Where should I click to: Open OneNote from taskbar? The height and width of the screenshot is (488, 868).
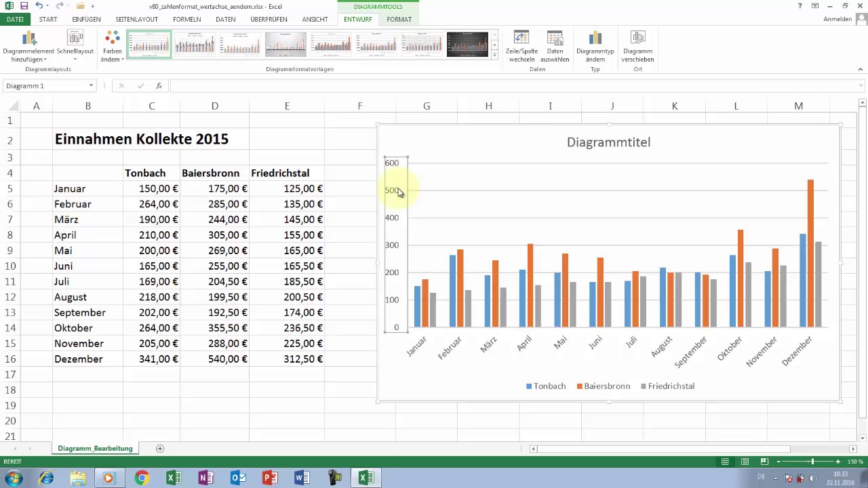[206, 479]
